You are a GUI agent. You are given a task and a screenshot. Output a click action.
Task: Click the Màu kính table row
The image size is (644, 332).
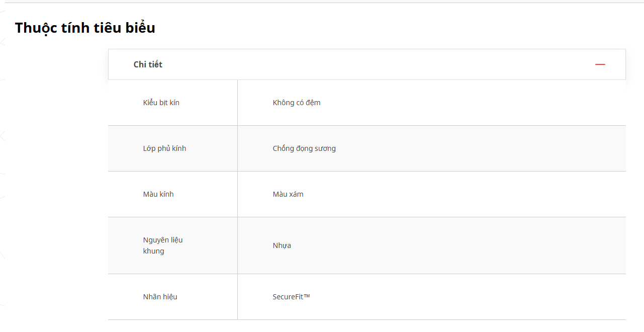(367, 194)
